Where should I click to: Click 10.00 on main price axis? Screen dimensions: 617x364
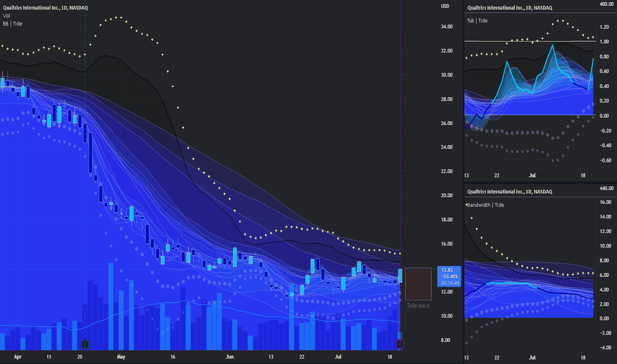coord(447,316)
